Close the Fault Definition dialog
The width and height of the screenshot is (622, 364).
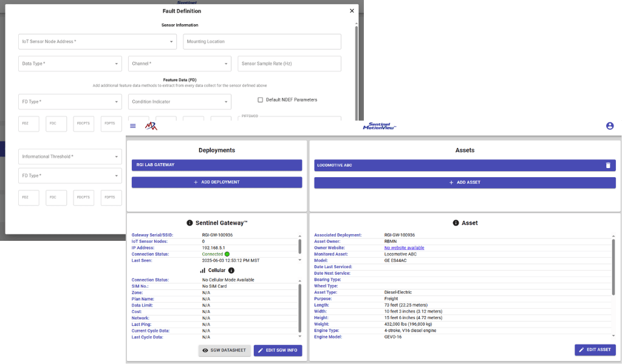352,11
